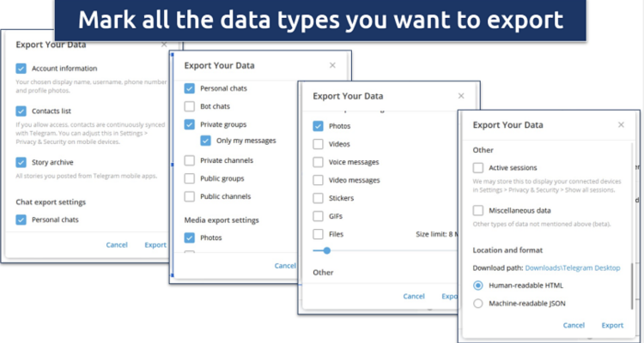This screenshot has width=644, height=343.
Task: Toggle the Contacts list checkbox
Action: coord(21,111)
